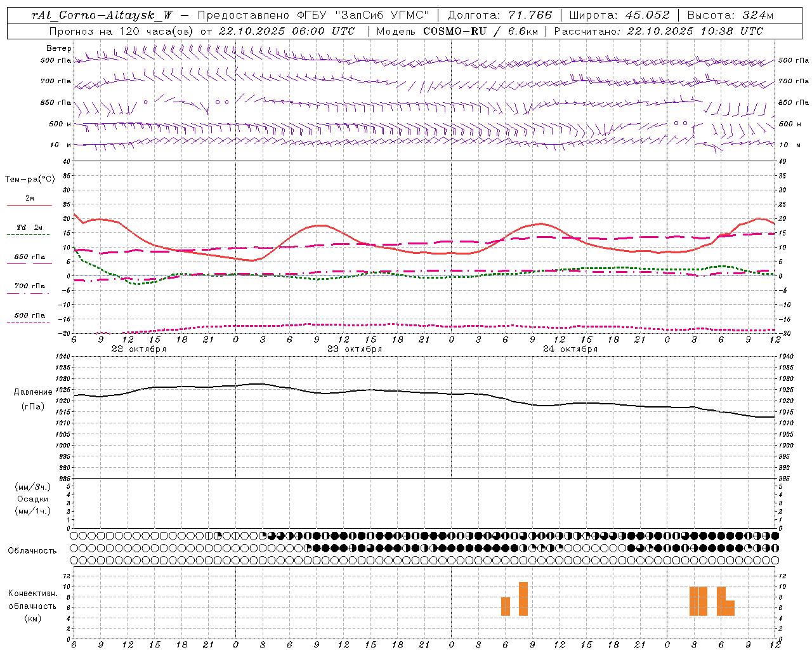
Task: Select the Широта: 45.052 value
Action: click(x=620, y=16)
